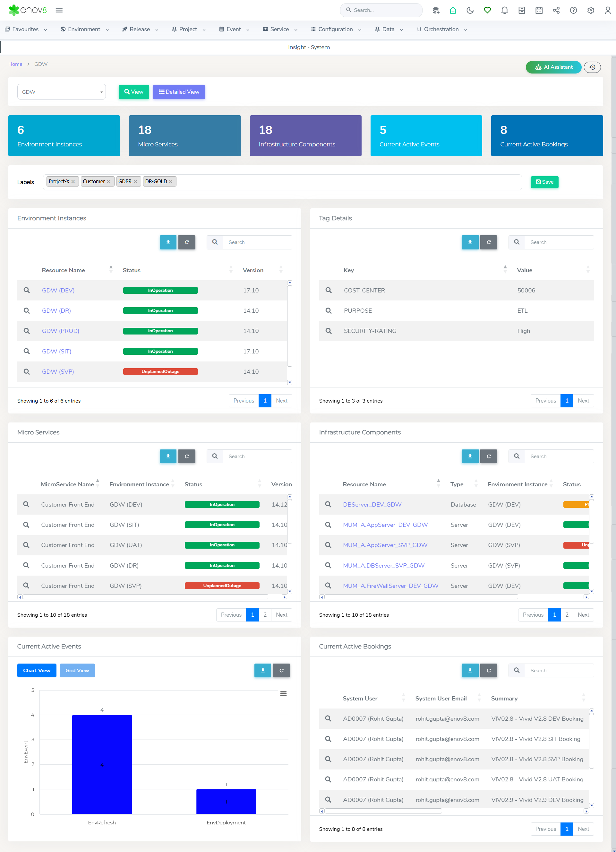Open the events chart hamburger menu
Viewport: 616px width, 852px height.
(283, 693)
